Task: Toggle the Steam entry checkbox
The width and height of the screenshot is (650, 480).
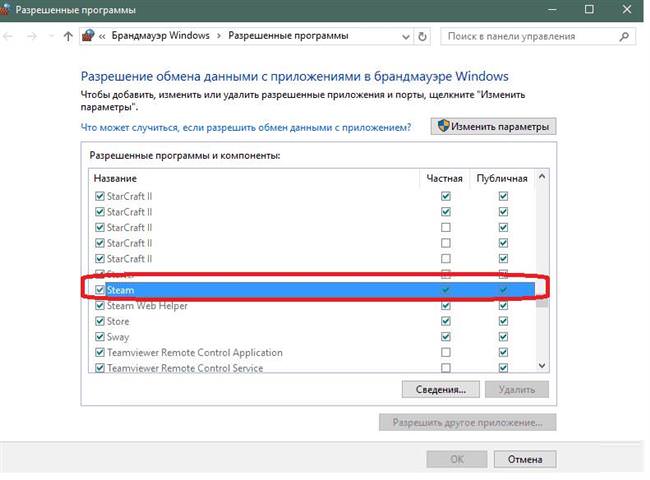Action: point(99,290)
